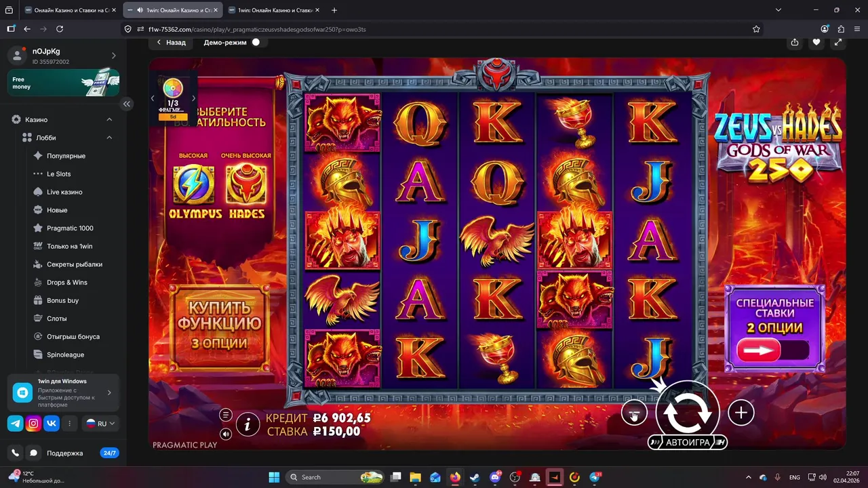Open the АВТОИГРА autoplay button
Viewport: 868px width, 488px height.
(688, 443)
